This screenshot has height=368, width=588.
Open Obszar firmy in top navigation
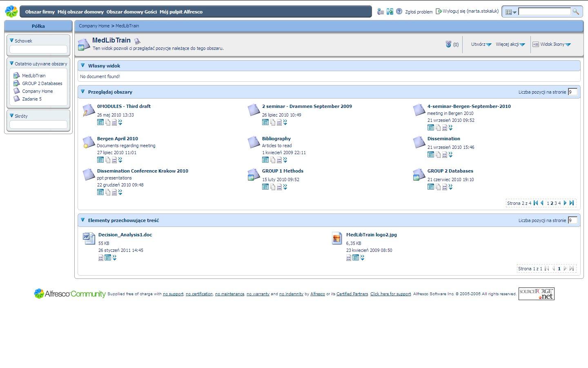(40, 12)
